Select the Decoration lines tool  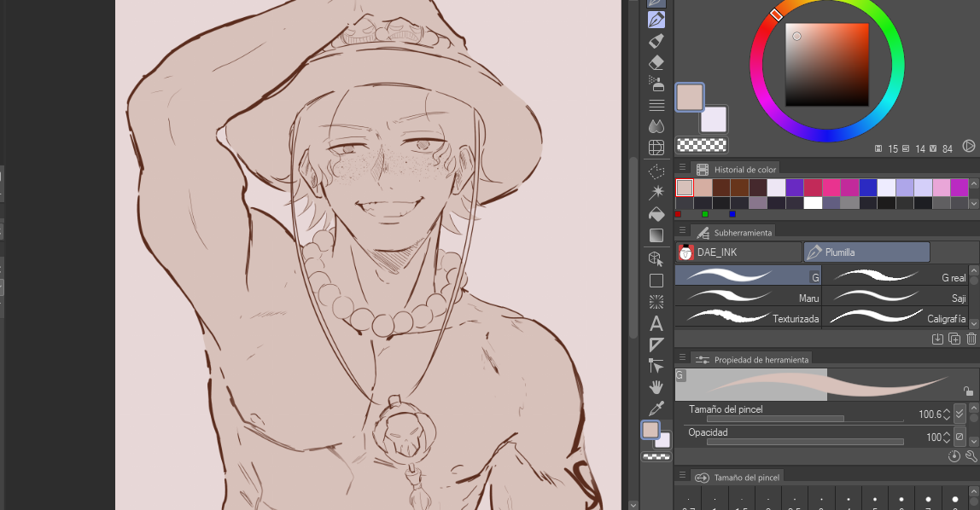656,105
